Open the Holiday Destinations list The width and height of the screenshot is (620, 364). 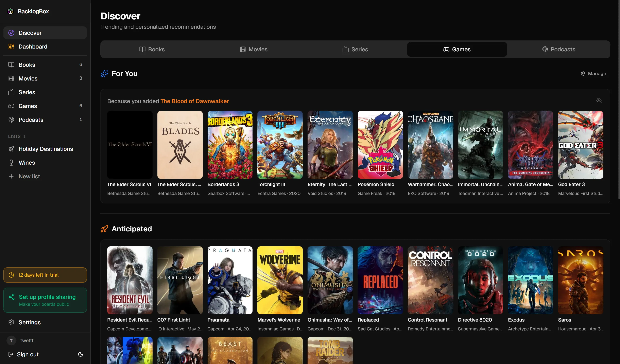tap(46, 149)
